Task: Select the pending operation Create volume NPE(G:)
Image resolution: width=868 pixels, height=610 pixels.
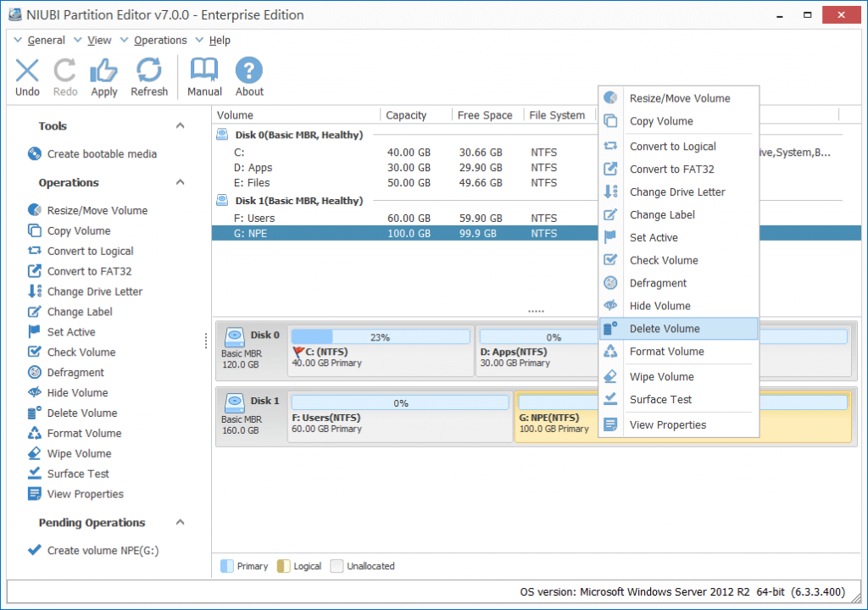Action: (x=99, y=550)
